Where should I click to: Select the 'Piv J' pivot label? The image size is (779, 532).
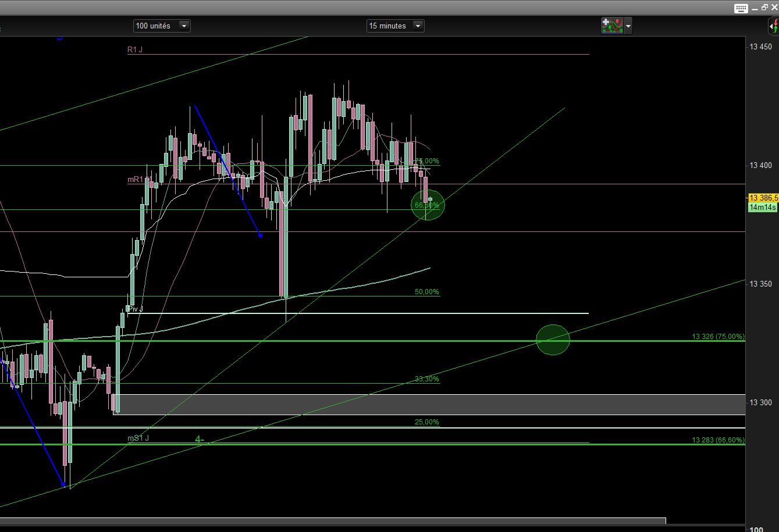[135, 309]
